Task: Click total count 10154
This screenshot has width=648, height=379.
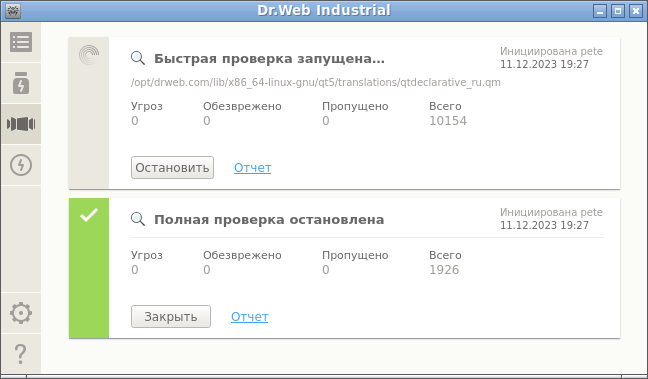Action: 448,121
